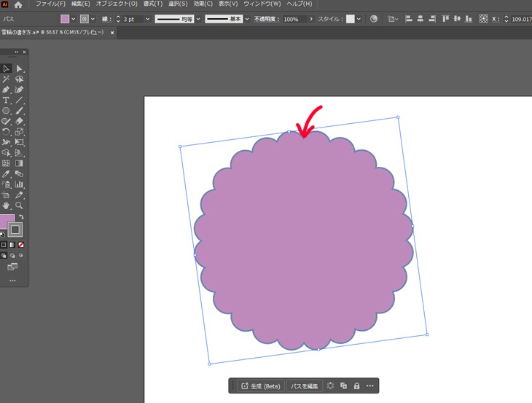Screen dimensions: 532x403
Task: Set the None (red slash) color mode
Action: 21,245
